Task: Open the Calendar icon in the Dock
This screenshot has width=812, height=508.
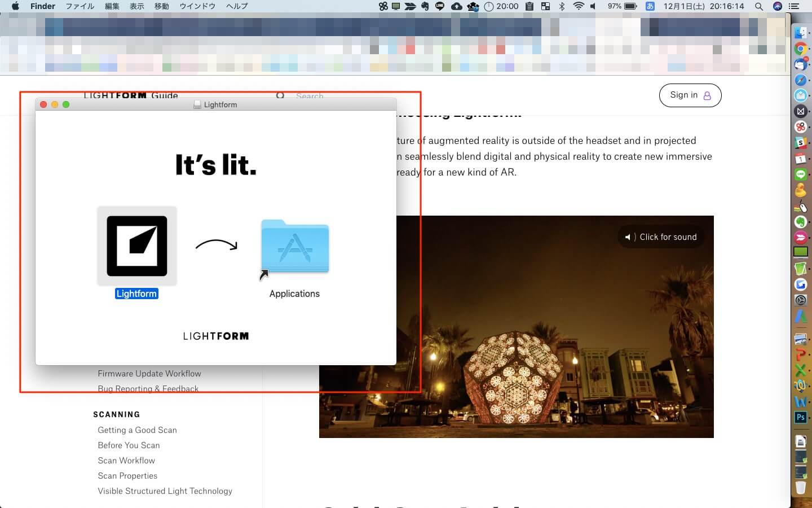Action: pos(800,159)
